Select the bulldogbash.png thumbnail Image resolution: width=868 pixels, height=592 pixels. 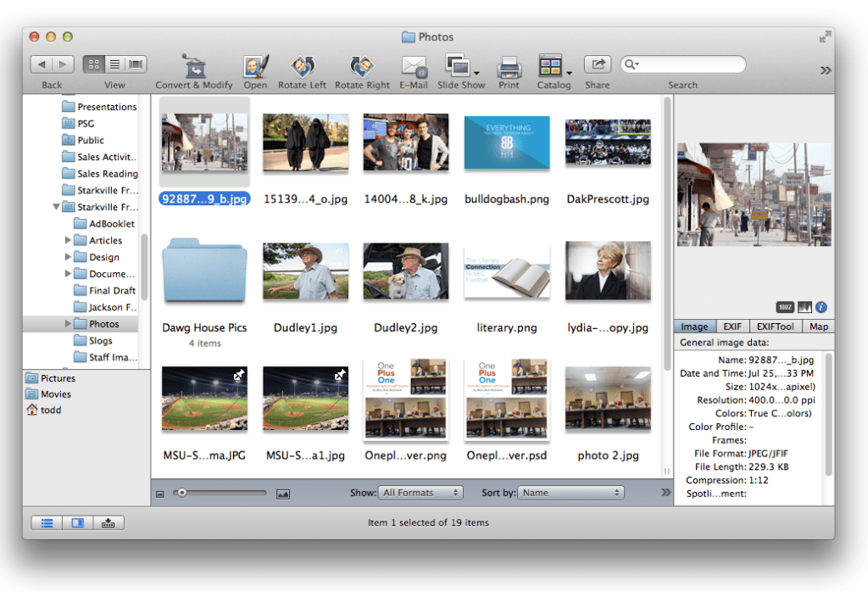click(507, 142)
